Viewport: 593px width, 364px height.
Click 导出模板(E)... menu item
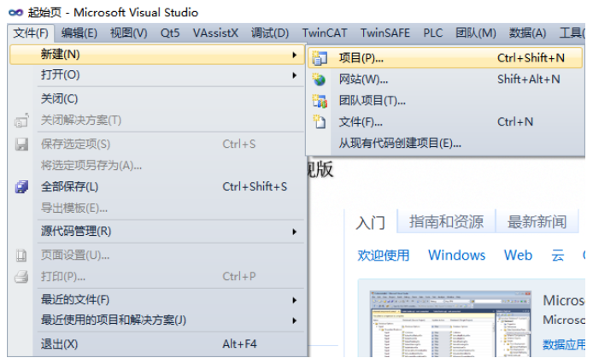(x=157, y=208)
